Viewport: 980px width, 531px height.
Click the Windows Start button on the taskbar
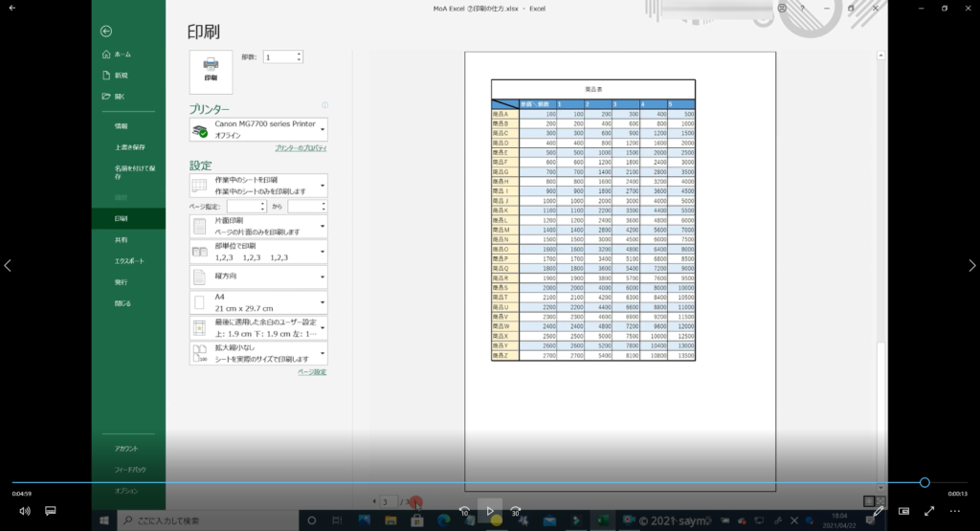pos(103,520)
